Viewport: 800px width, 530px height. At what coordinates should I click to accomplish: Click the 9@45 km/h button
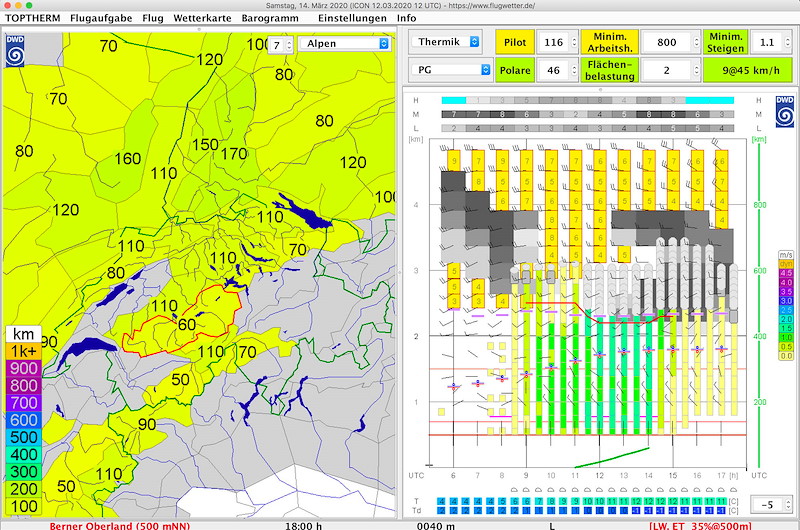[x=748, y=70]
